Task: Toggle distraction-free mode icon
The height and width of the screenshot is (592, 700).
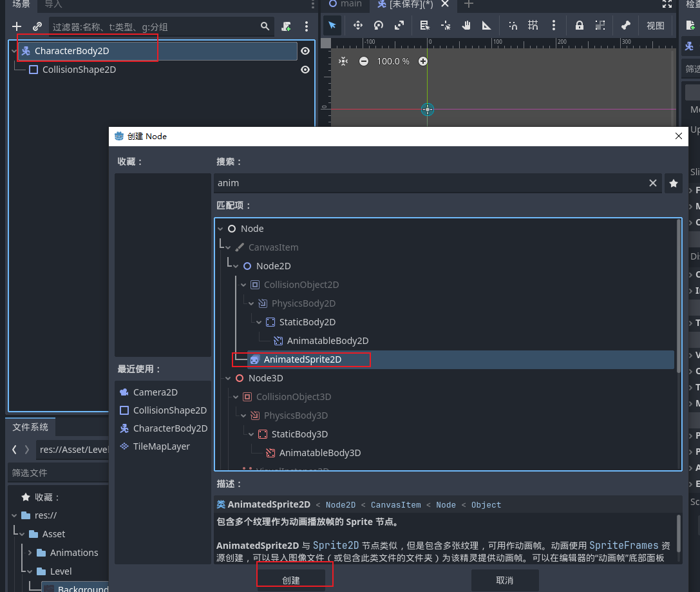Action: [667, 4]
